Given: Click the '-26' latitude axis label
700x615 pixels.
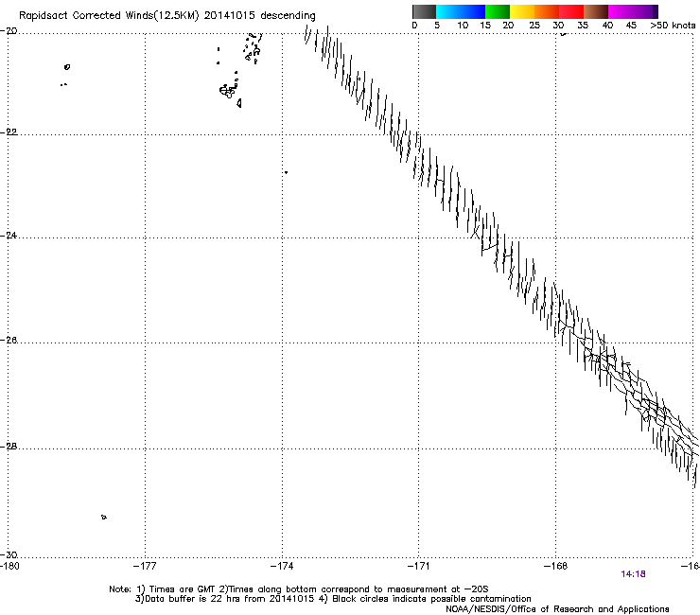Looking at the screenshot, I should [x=9, y=341].
